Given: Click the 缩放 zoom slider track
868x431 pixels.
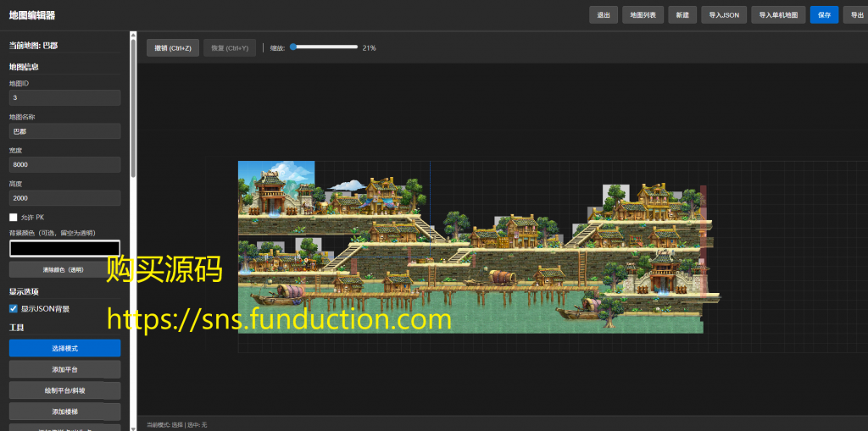Looking at the screenshot, I should (324, 47).
